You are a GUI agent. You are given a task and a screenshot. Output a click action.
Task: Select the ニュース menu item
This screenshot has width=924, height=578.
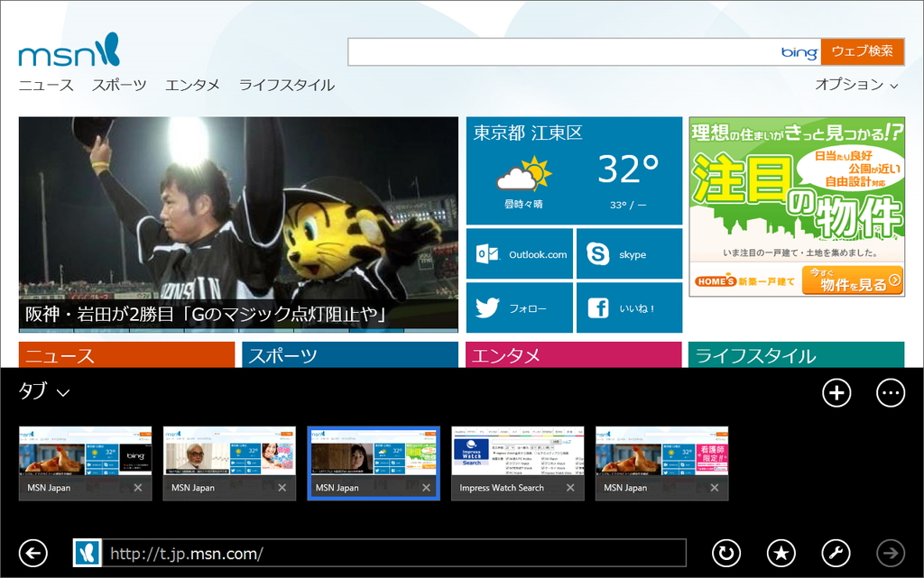point(47,85)
